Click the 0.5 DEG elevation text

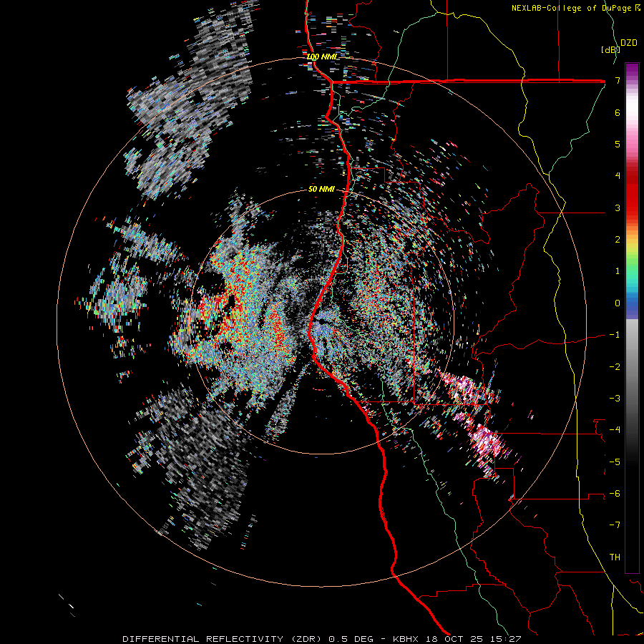tap(351, 639)
